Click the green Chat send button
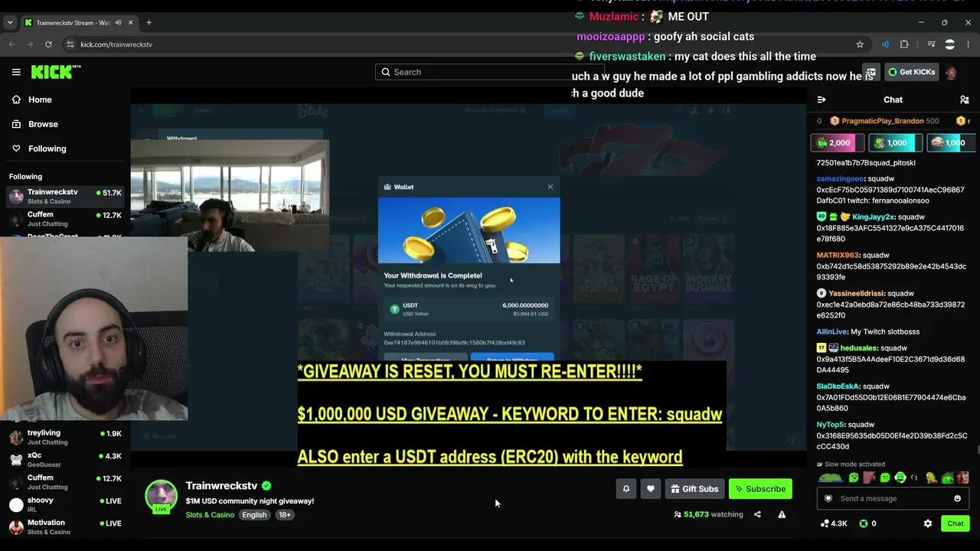This screenshot has width=980, height=551. coord(955,523)
